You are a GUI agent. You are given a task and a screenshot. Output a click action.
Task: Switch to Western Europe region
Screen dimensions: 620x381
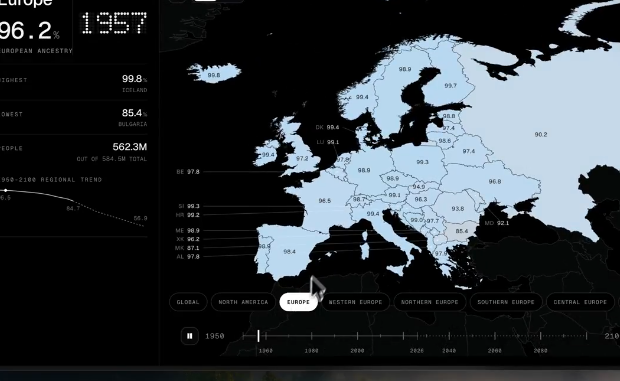[x=355, y=302]
